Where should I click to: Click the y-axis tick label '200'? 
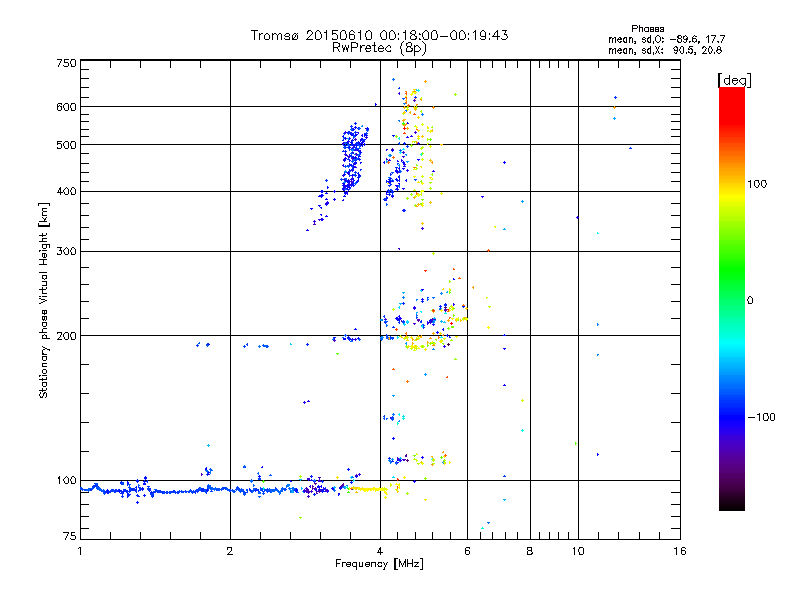tap(66, 336)
